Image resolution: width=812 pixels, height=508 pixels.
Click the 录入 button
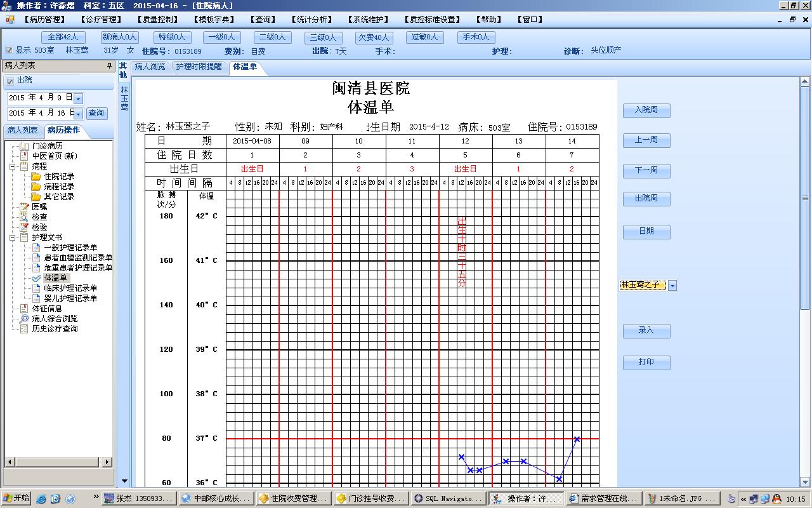[646, 331]
